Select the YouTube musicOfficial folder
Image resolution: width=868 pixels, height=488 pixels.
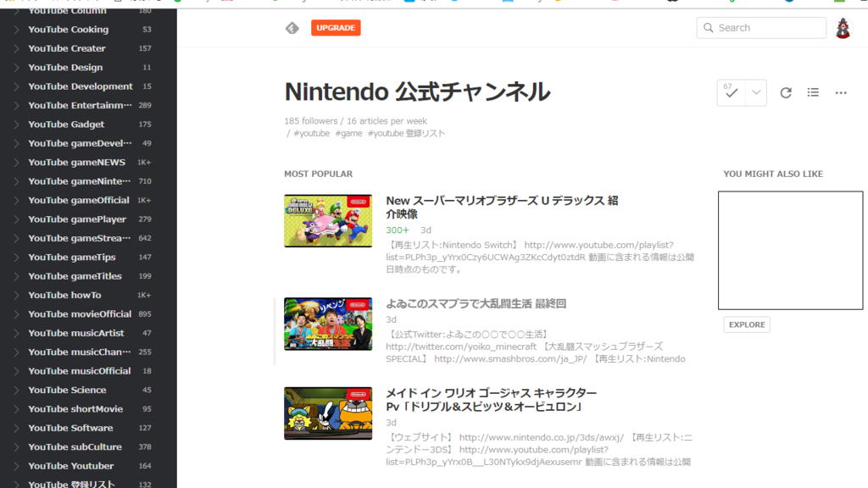pyautogui.click(x=79, y=371)
